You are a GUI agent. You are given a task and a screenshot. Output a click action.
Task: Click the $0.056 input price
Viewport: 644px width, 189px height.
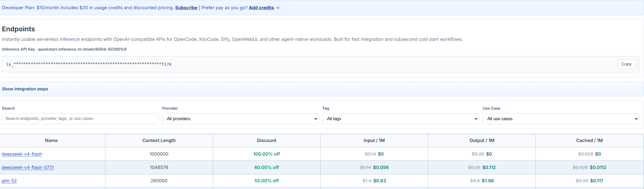click(x=381, y=167)
